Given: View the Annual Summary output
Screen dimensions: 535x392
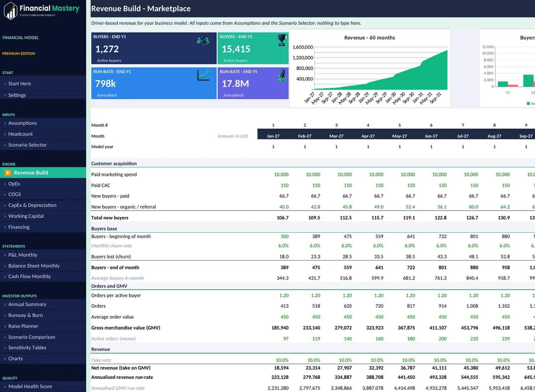Looking at the screenshot, I should 43,304.
